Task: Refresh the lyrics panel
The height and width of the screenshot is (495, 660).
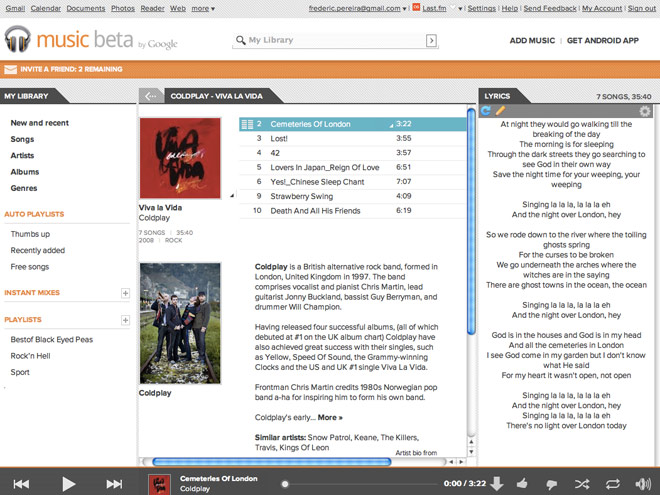Action: (x=486, y=111)
